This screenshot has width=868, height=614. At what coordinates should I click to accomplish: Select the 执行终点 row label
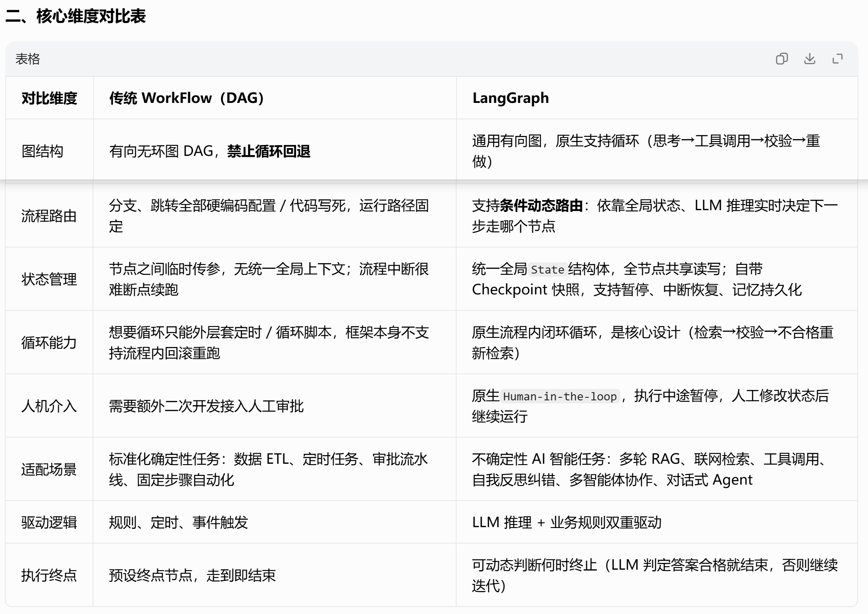pyautogui.click(x=50, y=575)
